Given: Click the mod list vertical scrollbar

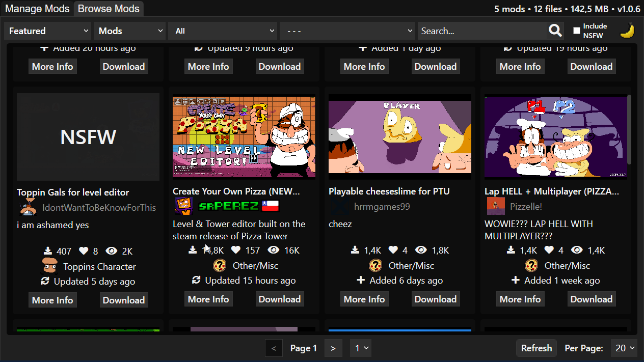Looking at the screenshot, I should point(629,130).
